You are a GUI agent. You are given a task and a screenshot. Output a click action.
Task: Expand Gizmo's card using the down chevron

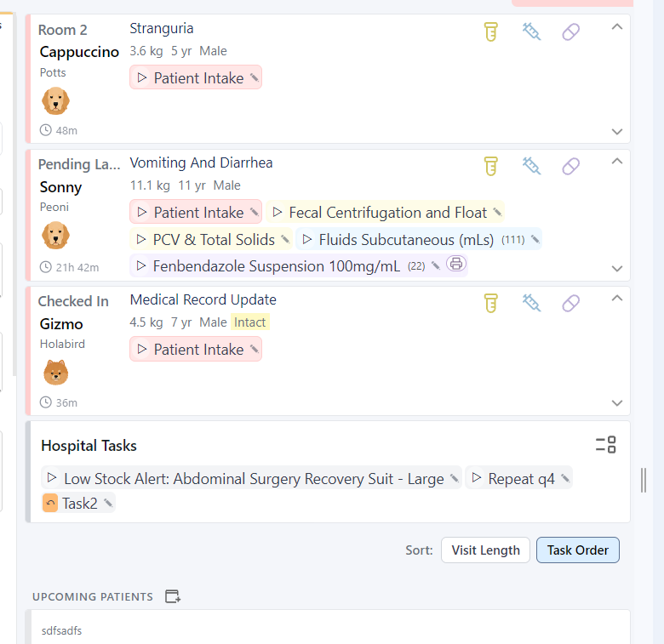coord(617,402)
